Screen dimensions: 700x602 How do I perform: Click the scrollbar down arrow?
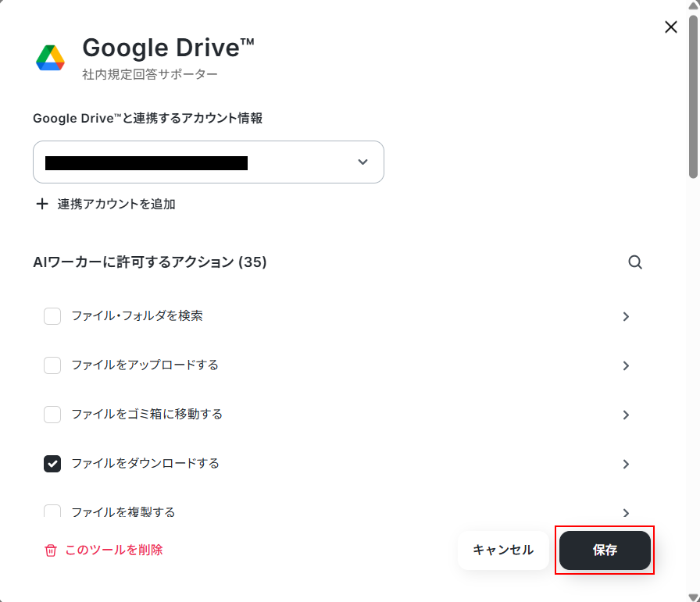tap(693, 597)
